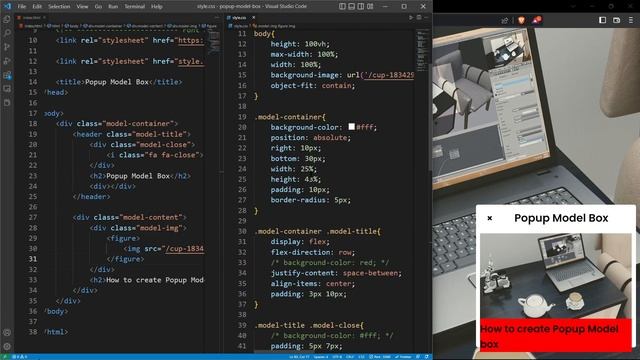Open the Manage gear icon

coord(7,347)
